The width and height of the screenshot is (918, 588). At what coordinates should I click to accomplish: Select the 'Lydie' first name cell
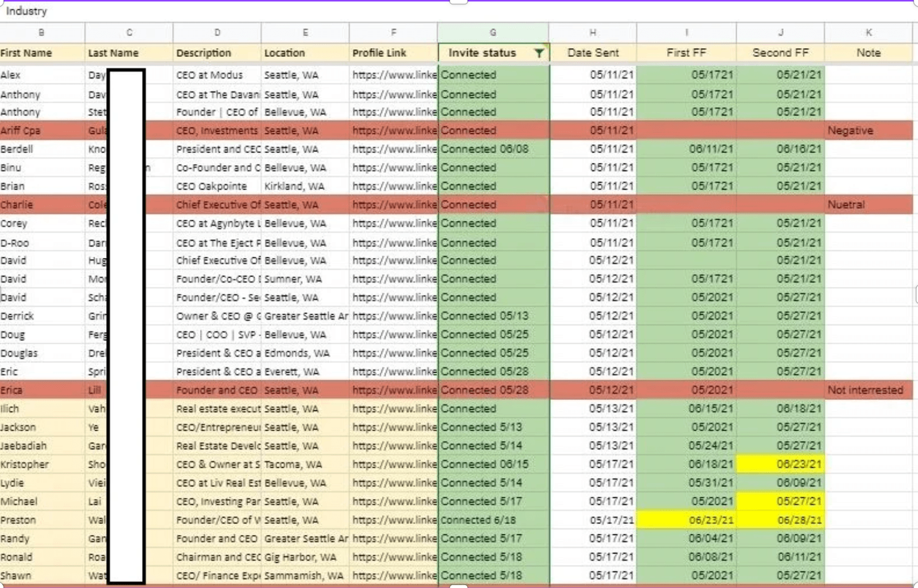42,483
